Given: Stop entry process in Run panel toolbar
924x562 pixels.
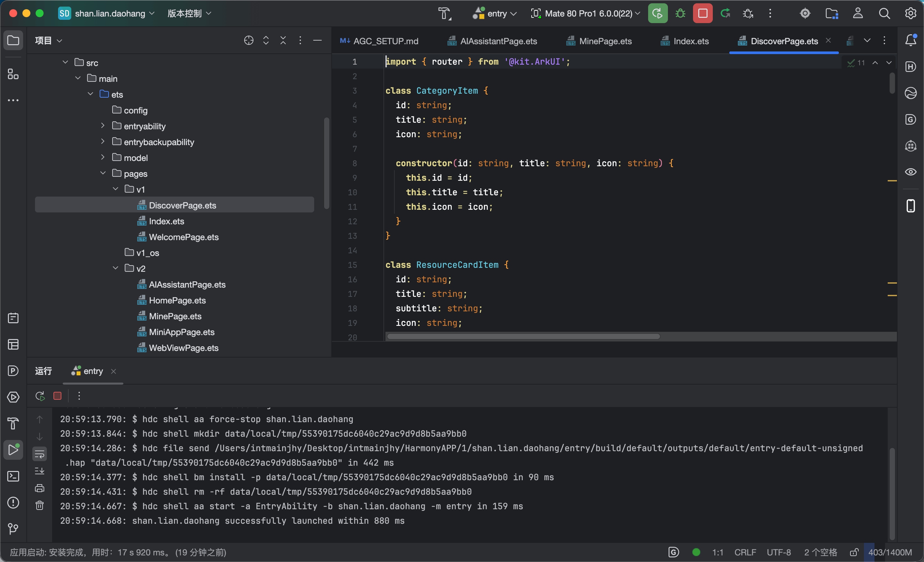Looking at the screenshot, I should point(57,396).
